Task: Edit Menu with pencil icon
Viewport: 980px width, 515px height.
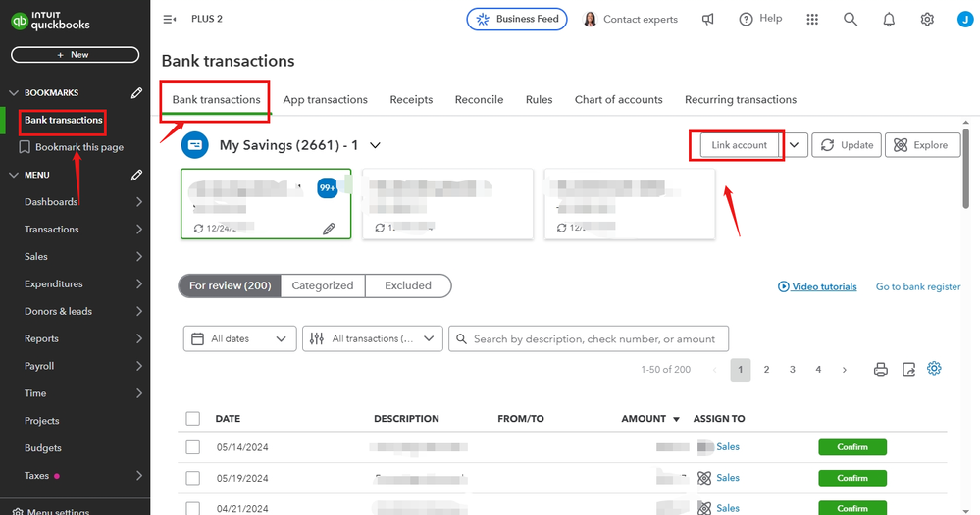Action: pos(136,175)
